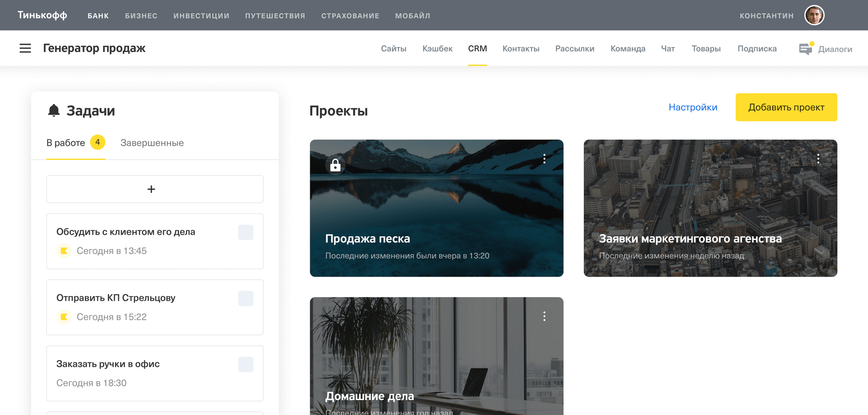The image size is (868, 415).
Task: Check off task Отправить КП Стрельцову
Action: point(246,298)
